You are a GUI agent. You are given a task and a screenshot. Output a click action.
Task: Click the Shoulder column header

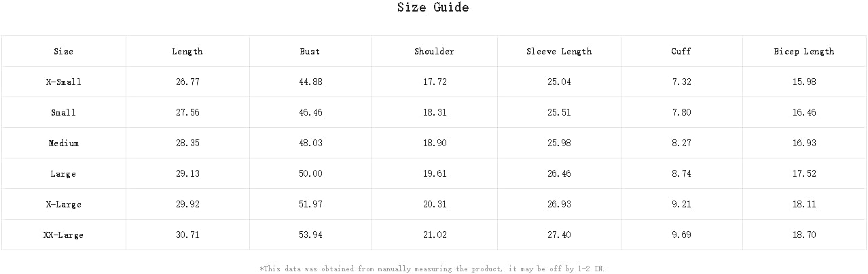[x=434, y=51]
